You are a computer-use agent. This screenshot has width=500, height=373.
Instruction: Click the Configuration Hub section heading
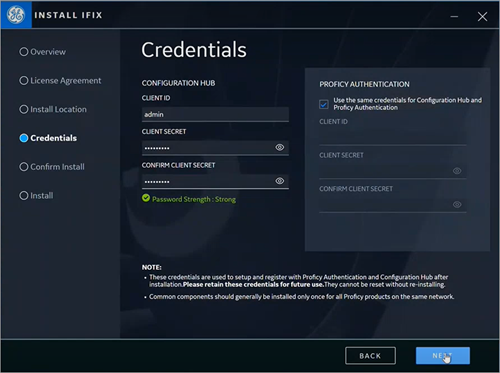[x=178, y=83]
